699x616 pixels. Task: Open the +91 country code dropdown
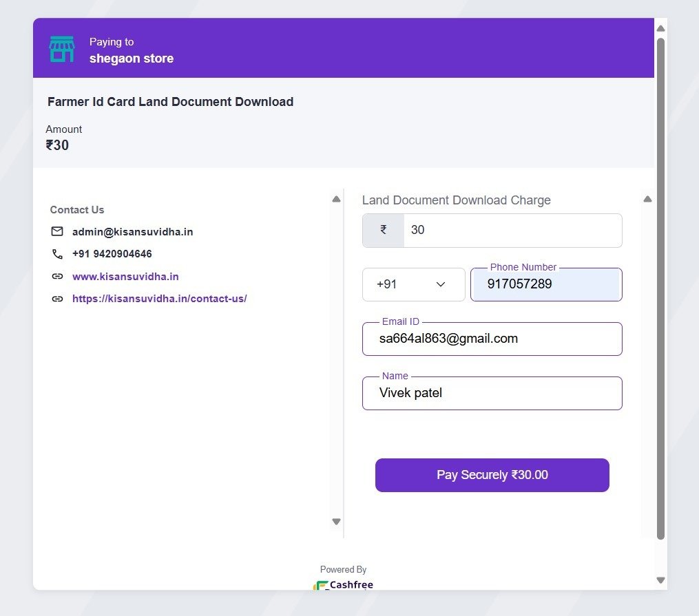pyautogui.click(x=413, y=284)
